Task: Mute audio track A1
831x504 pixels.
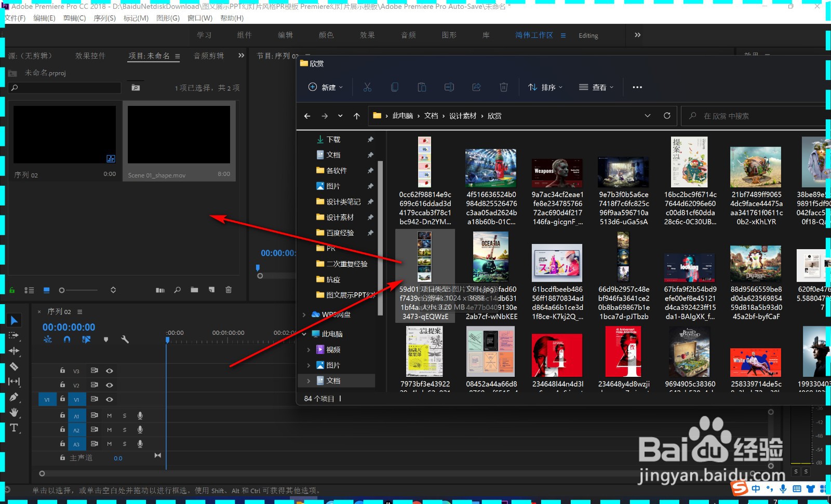Action: pos(110,415)
